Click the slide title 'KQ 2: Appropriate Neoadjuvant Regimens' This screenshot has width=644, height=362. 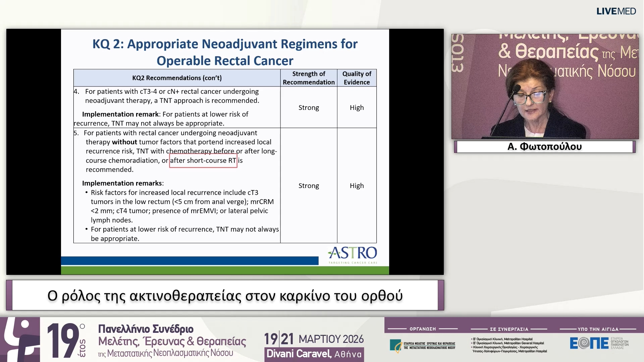[x=225, y=52]
